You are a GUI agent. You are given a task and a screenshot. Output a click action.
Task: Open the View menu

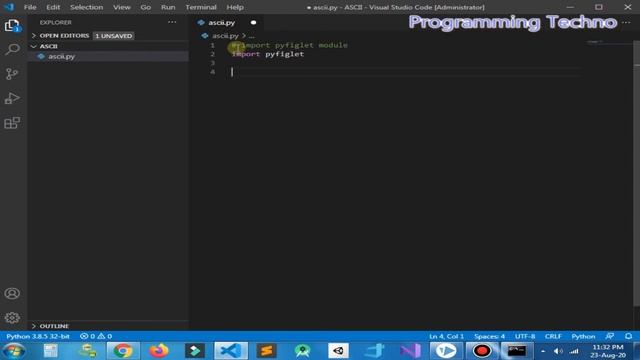tap(122, 7)
